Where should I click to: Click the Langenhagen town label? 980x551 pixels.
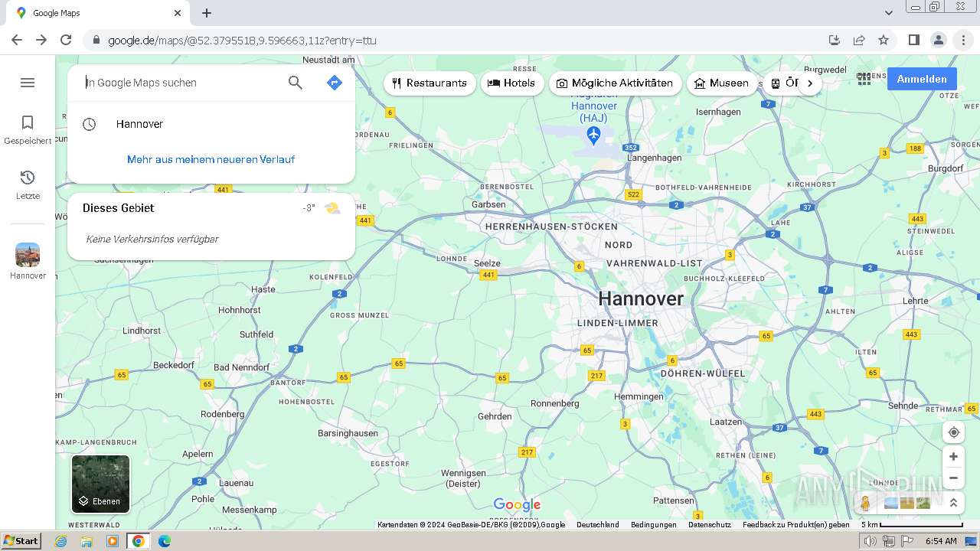click(x=654, y=158)
